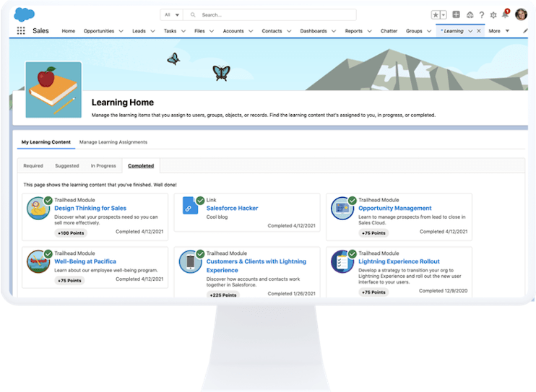Click the pencil icon to edit navigation
The height and width of the screenshot is (392, 536).
coord(526,31)
